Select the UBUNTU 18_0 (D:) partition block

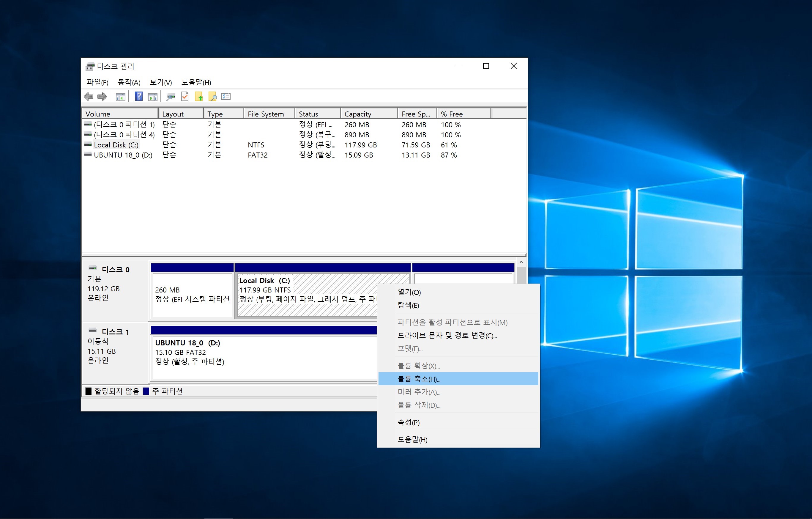coord(264,357)
